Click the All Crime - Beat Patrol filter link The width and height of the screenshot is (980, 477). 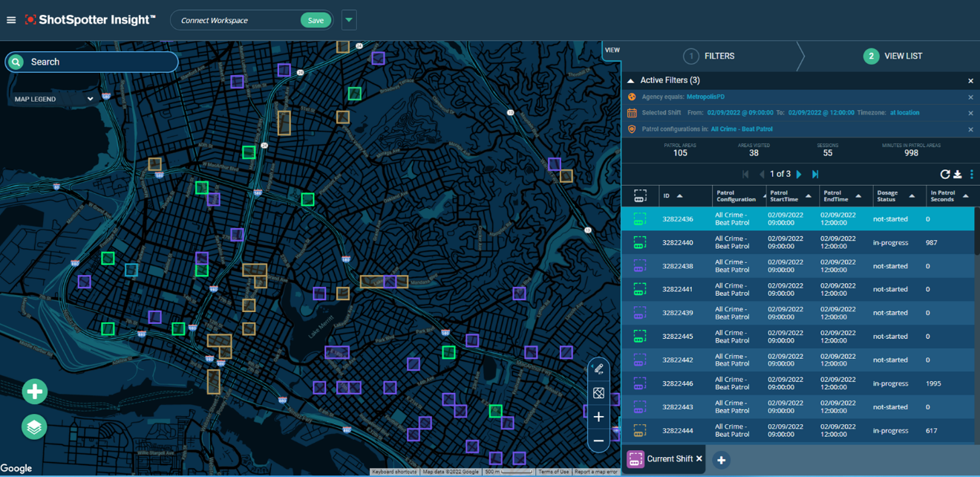coord(742,129)
